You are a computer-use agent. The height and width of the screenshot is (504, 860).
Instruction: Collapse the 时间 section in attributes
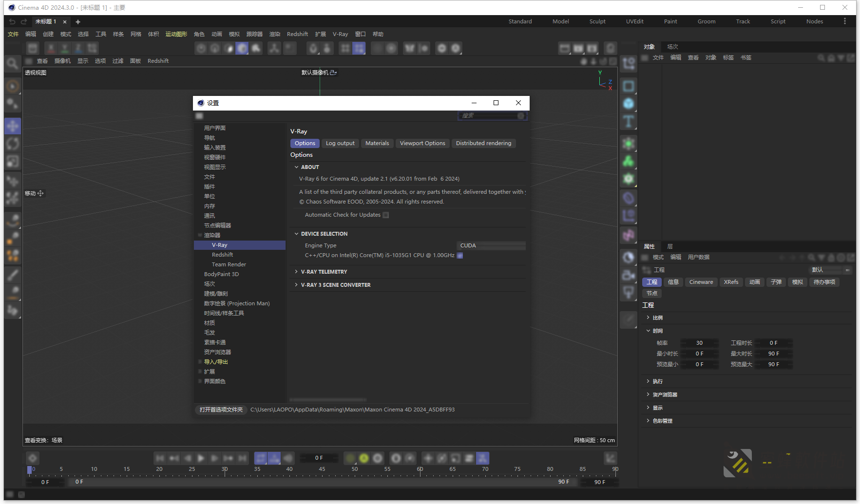648,331
